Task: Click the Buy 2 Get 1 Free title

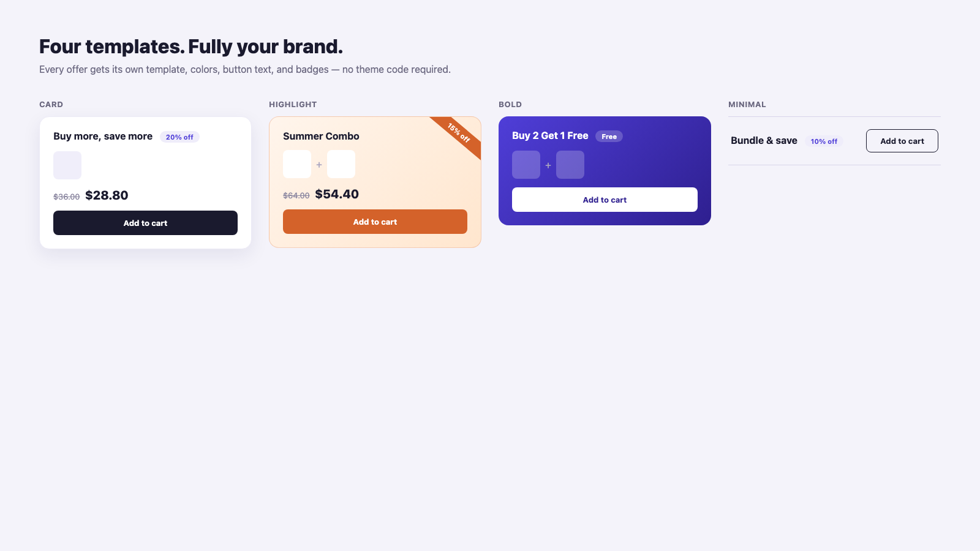Action: tap(550, 135)
